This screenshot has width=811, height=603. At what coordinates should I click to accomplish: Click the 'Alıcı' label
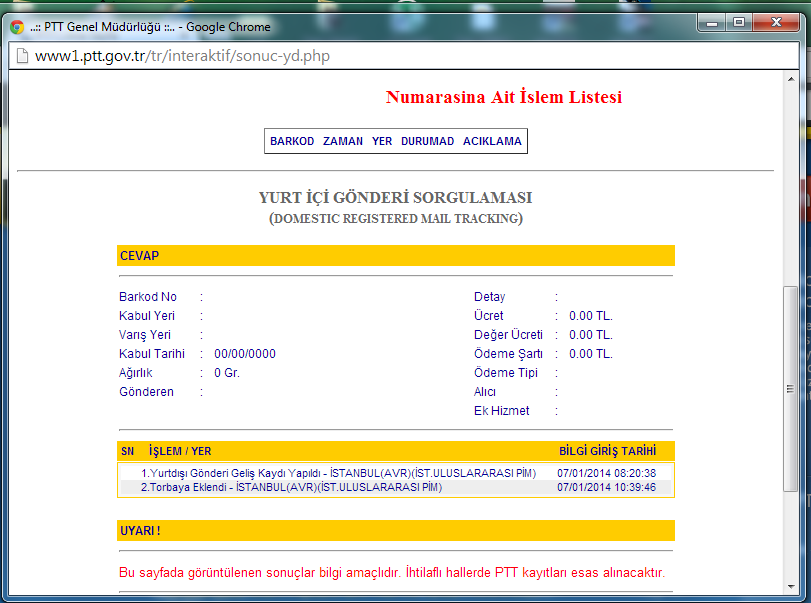tap(485, 392)
